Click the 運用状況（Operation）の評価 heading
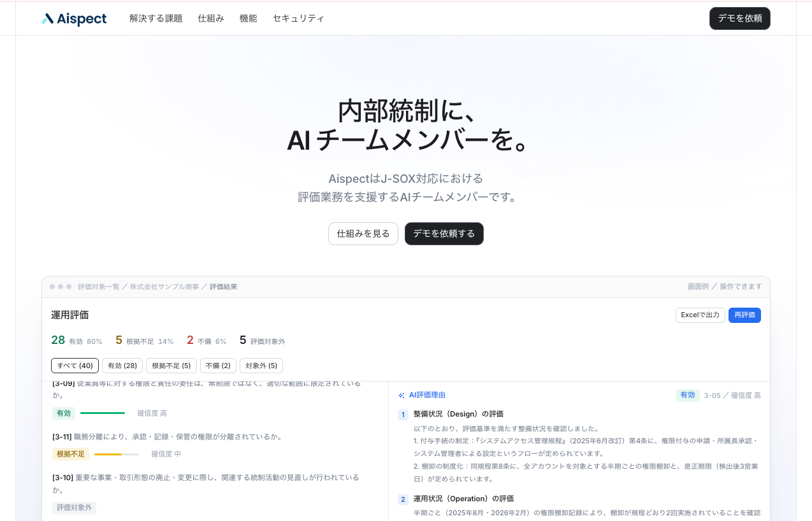This screenshot has width=812, height=521. pyautogui.click(x=463, y=499)
